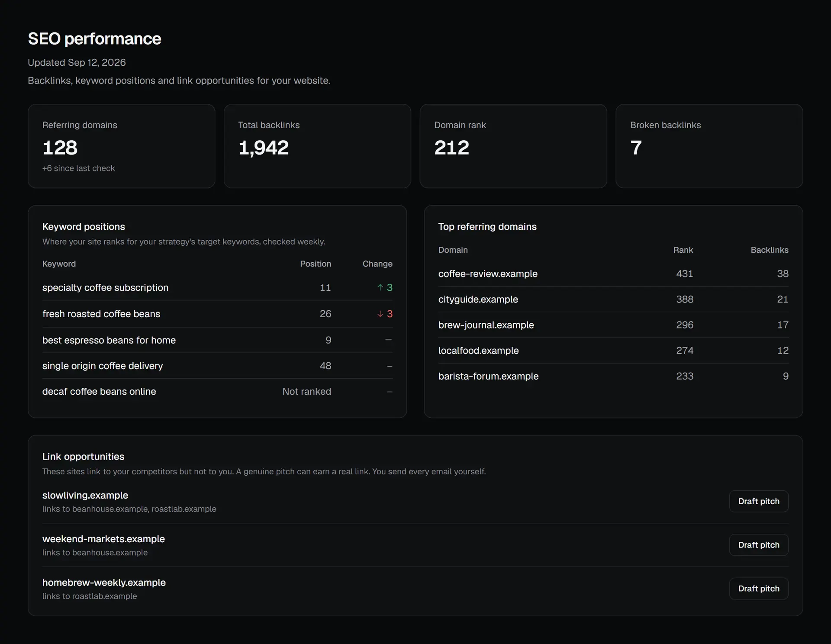The image size is (831, 644).
Task: Select the keyword 'decaf coffee beans online'
Action: click(x=99, y=391)
